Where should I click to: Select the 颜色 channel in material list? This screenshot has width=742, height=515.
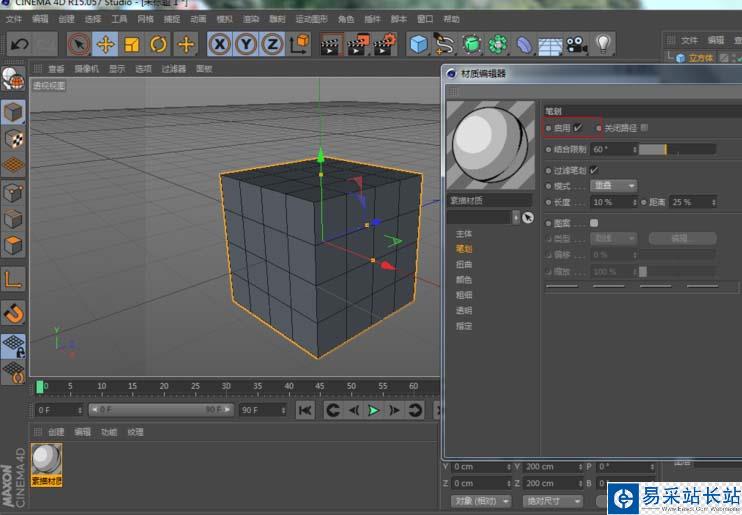pyautogui.click(x=463, y=279)
